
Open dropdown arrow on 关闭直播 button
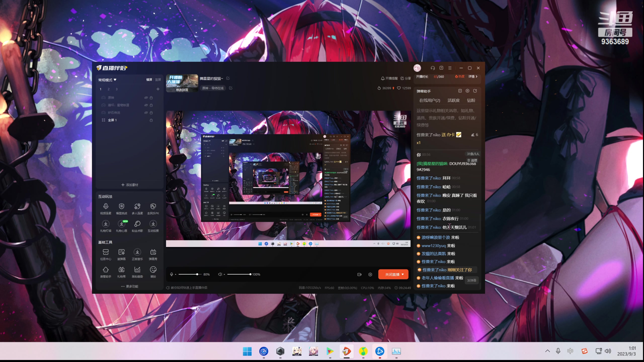tap(403, 274)
